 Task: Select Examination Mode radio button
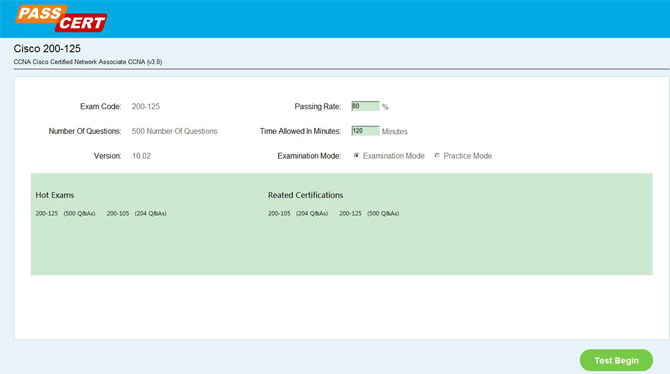click(x=356, y=156)
